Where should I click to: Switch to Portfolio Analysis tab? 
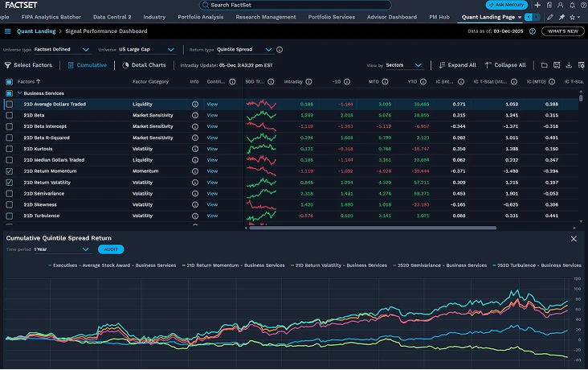[x=201, y=17]
